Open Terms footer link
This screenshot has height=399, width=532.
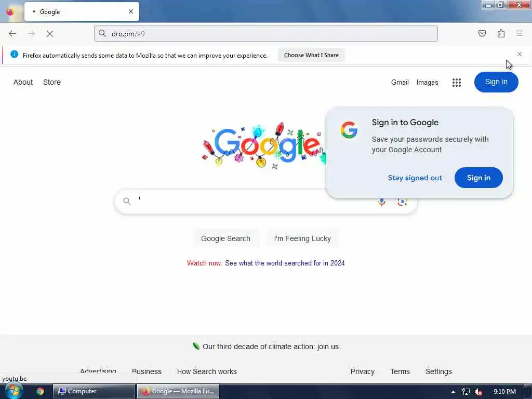pos(400,371)
